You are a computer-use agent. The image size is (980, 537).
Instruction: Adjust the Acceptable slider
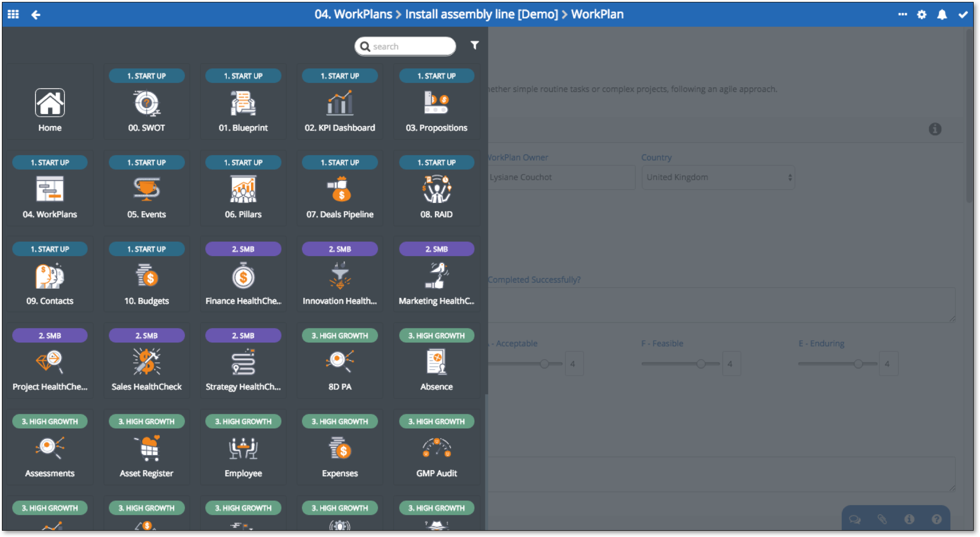pyautogui.click(x=545, y=363)
